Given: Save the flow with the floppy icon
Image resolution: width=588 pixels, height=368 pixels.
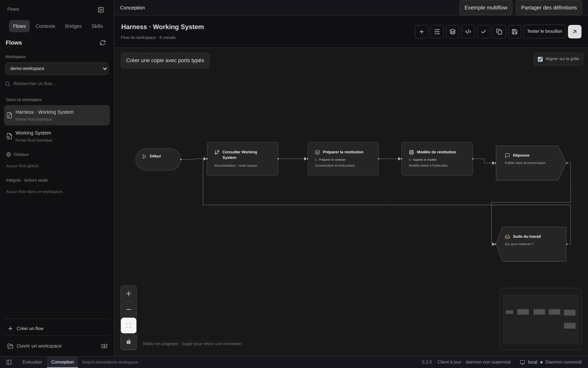Looking at the screenshot, I should 515,32.
